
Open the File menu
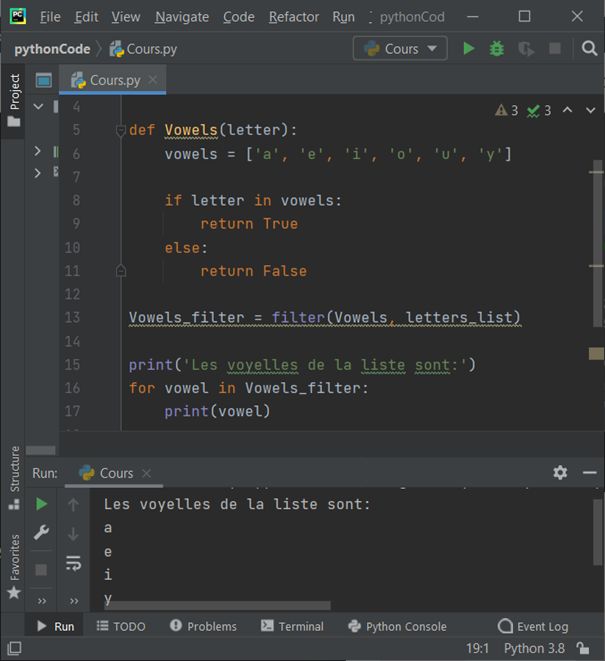50,17
